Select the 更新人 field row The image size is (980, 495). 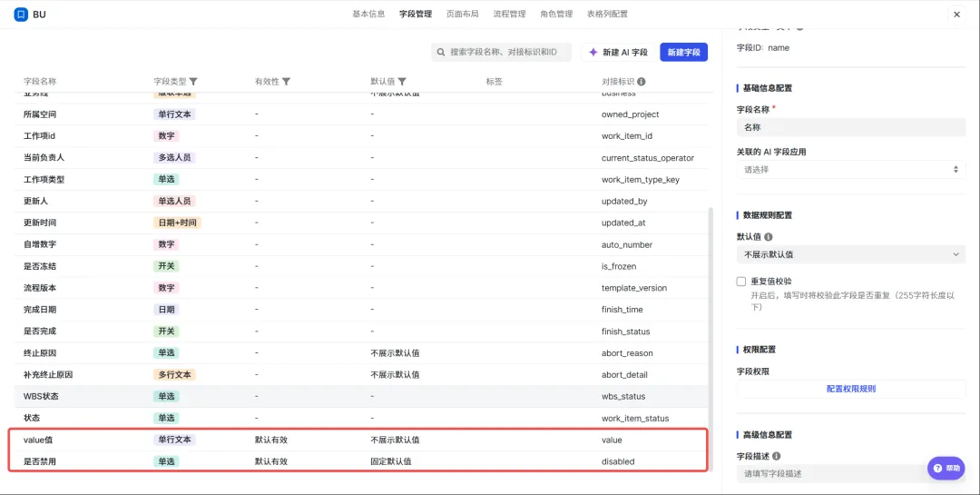(363, 201)
